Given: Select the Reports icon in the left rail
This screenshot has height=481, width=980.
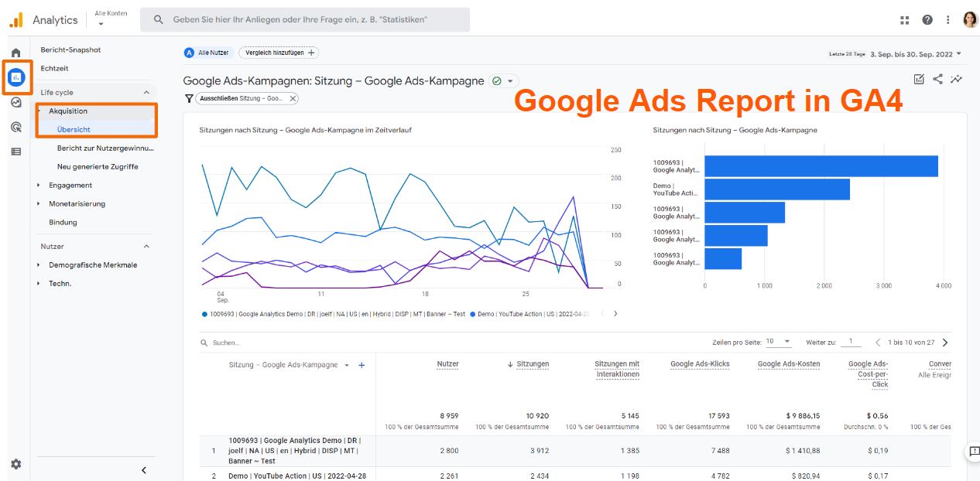Looking at the screenshot, I should [x=15, y=77].
